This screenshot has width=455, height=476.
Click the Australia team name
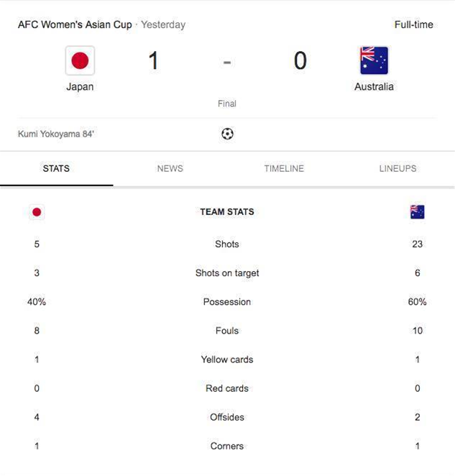(374, 87)
